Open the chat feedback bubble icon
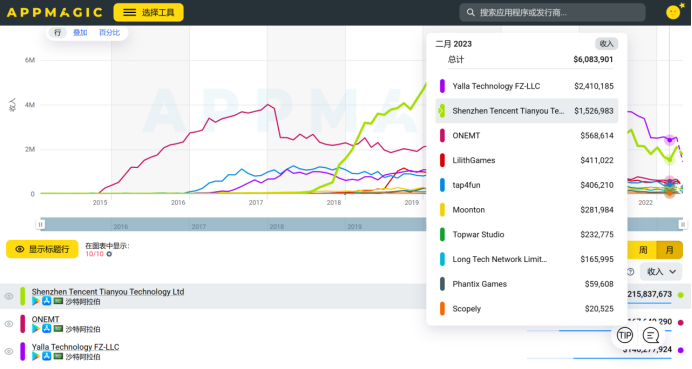692x369 pixels. (651, 335)
